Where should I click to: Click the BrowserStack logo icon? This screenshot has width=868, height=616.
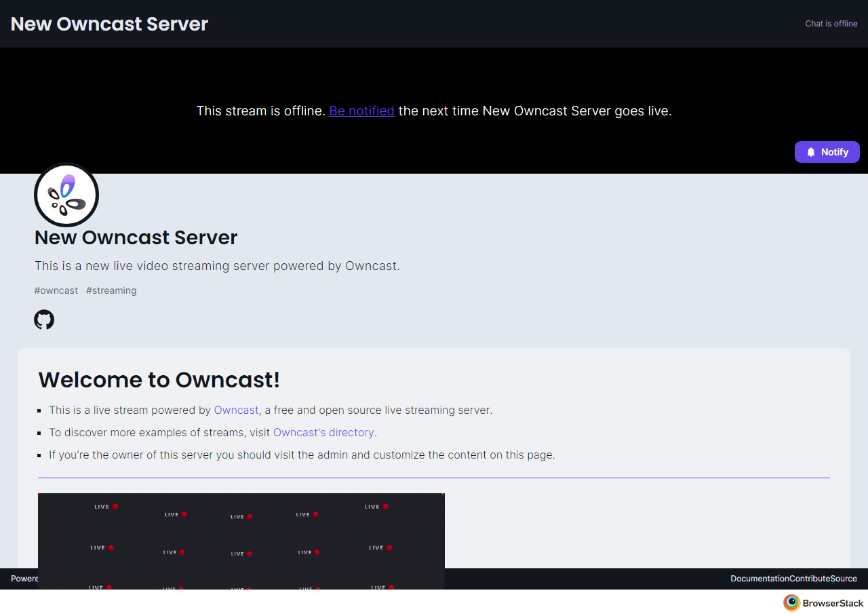pyautogui.click(x=791, y=602)
